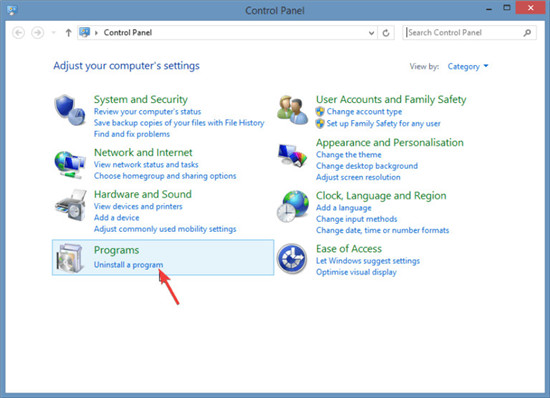Click Add a language link
Screen dimensions: 550x398
tap(343, 208)
